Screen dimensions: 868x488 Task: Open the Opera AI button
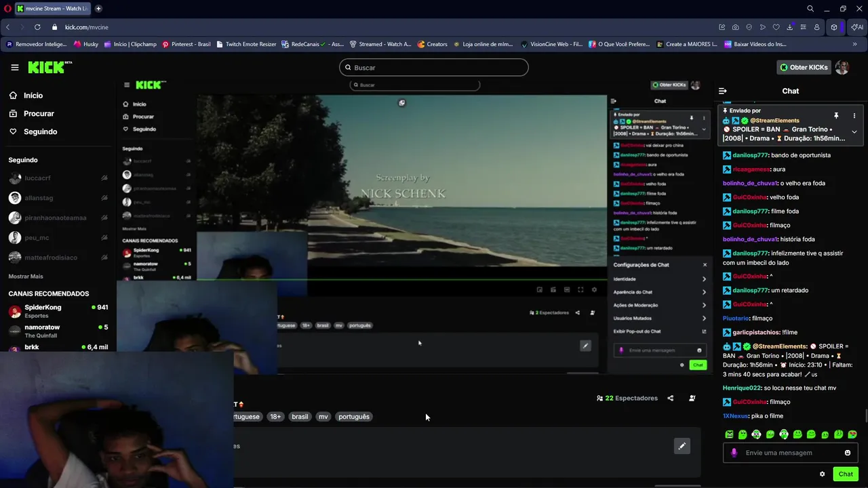tap(857, 27)
